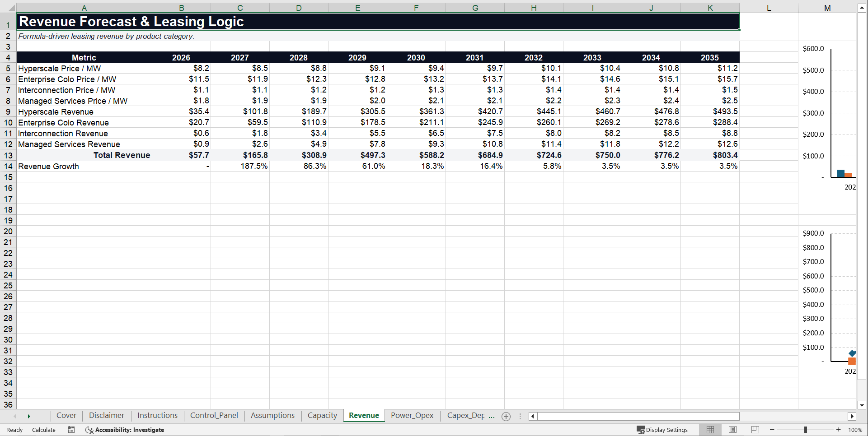
Task: Select 2031 Hyperscale Revenue $420.7
Action: [475, 111]
